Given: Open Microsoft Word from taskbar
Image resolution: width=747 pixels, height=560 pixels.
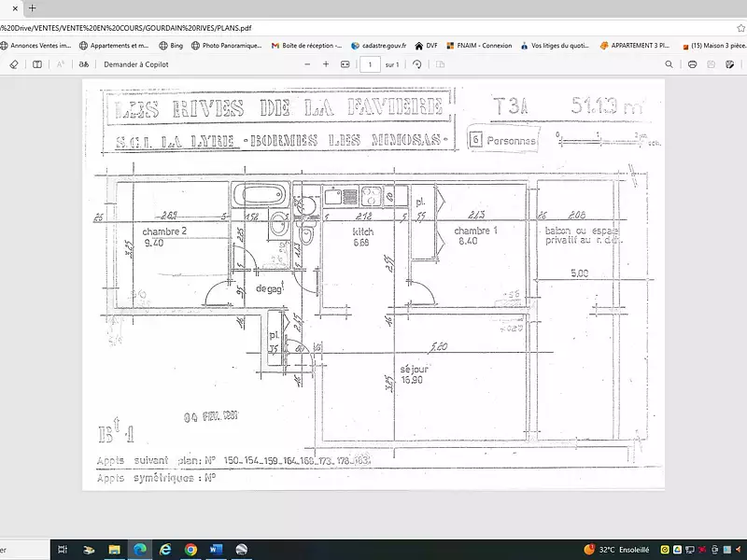Looking at the screenshot, I should tap(216, 550).
